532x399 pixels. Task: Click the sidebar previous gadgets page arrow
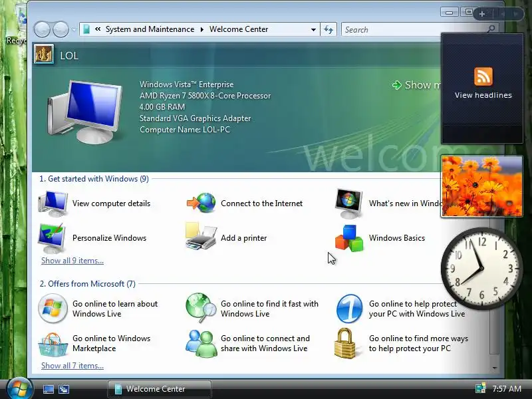pyautogui.click(x=503, y=14)
